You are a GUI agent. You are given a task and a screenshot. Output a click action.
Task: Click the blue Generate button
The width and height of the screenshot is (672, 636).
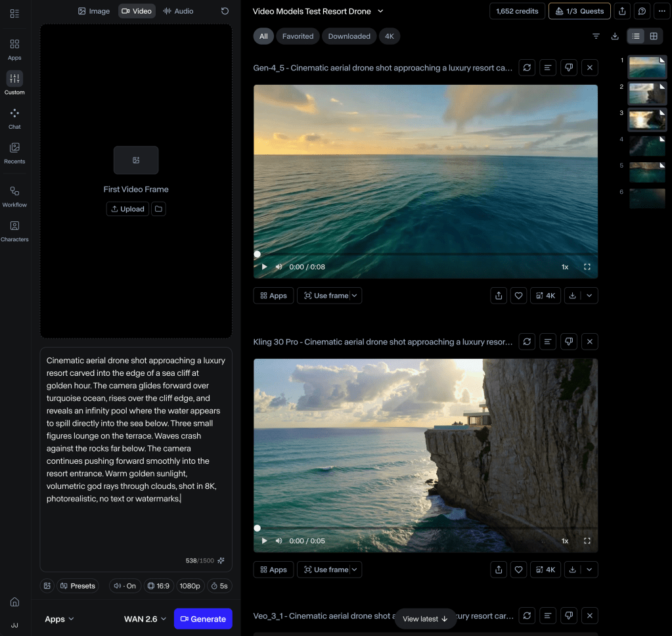203,619
